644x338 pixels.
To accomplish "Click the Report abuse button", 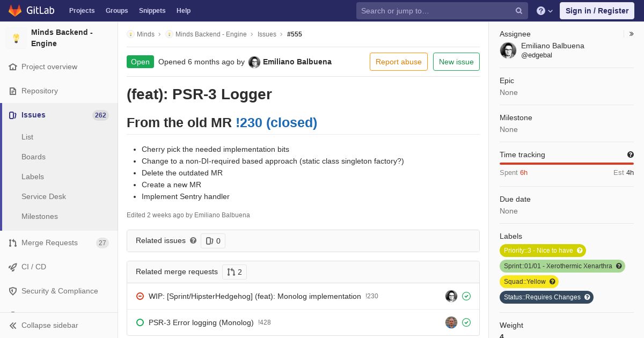I will pos(399,62).
